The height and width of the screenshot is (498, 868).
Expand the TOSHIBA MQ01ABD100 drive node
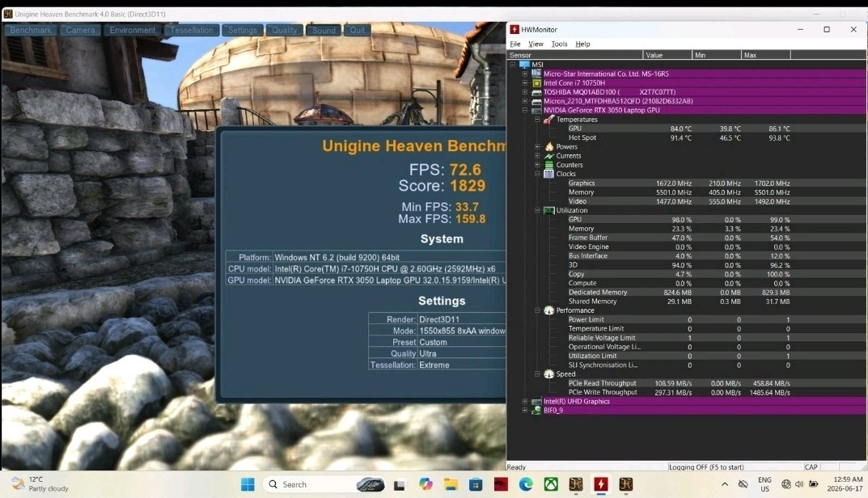(x=525, y=92)
